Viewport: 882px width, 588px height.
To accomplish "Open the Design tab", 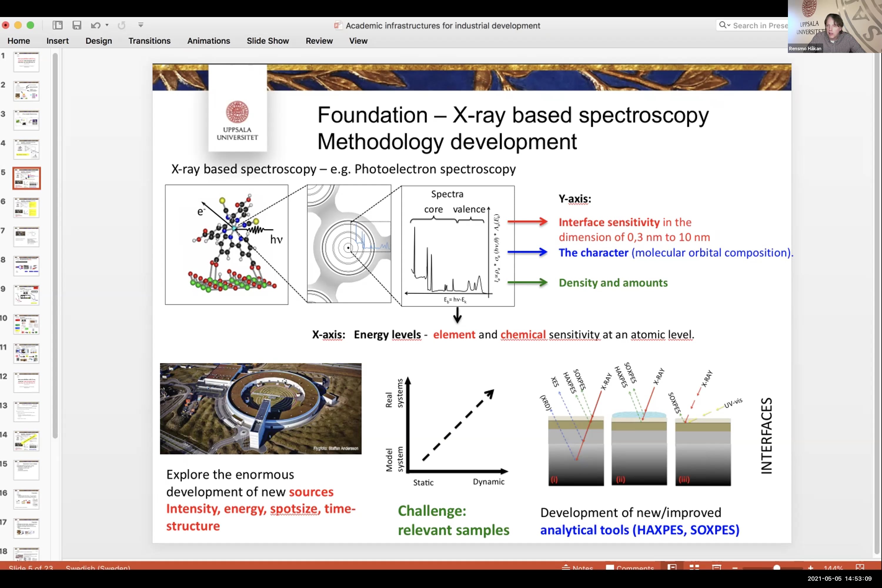I will (x=98, y=41).
